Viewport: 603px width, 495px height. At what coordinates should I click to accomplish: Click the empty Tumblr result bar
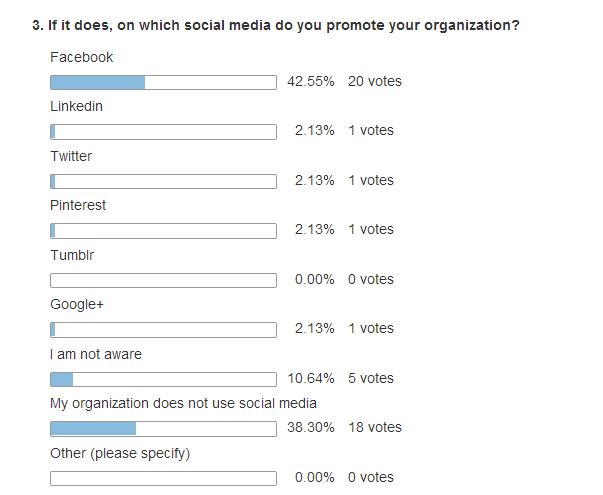point(163,280)
